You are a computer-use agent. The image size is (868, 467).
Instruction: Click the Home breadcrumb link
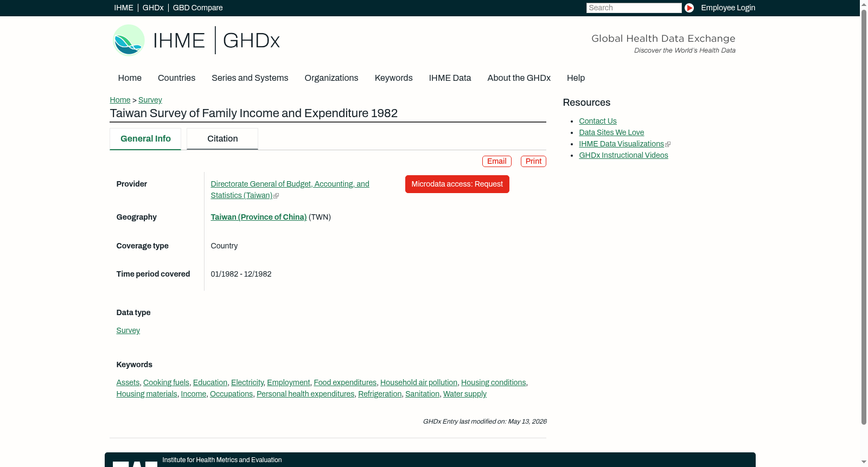pos(120,100)
